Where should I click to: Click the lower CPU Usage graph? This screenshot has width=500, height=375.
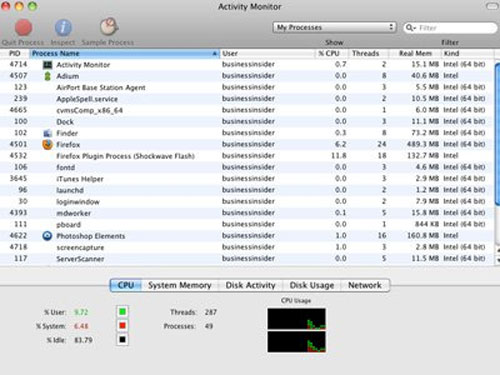pyautogui.click(x=296, y=341)
